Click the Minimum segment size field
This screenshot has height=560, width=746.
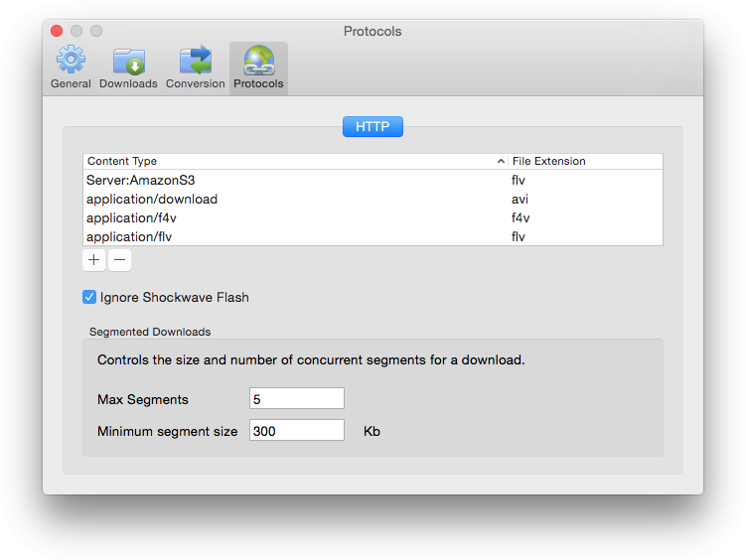(297, 430)
